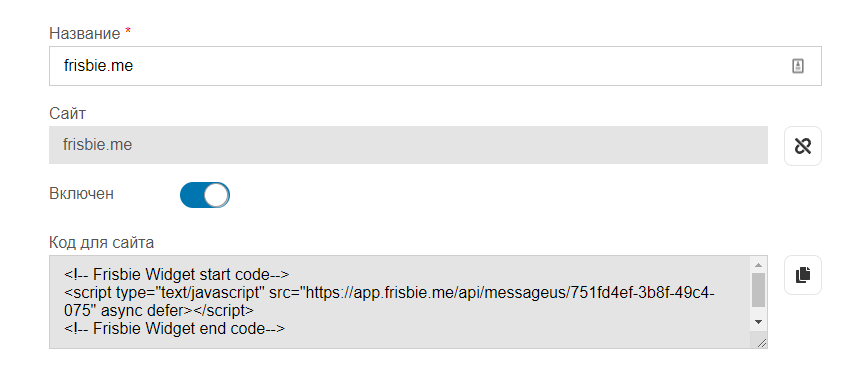Click the Frisbie Widget start code comment line

[x=177, y=274]
